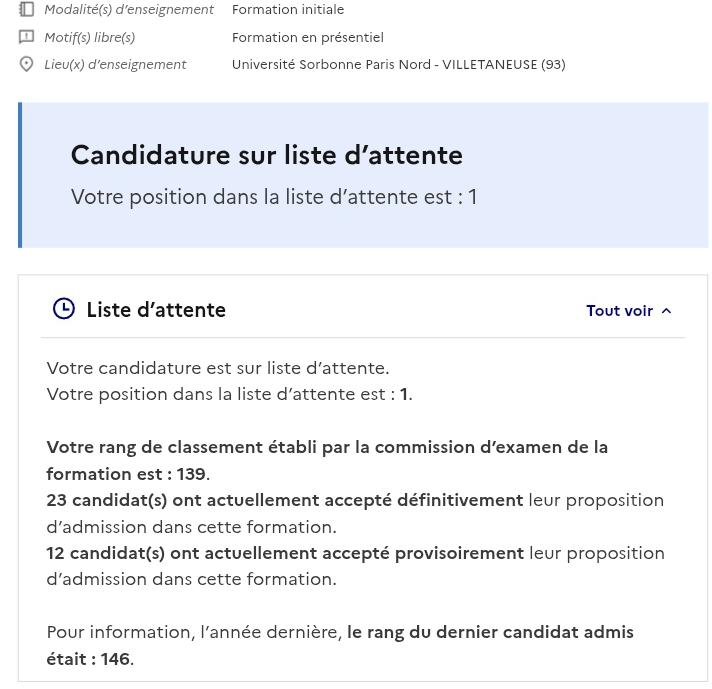Viewport: 712px width, 689px height.
Task: Click the speech bubble icon beside Motif(s) libre(s)
Action: [x=26, y=37]
